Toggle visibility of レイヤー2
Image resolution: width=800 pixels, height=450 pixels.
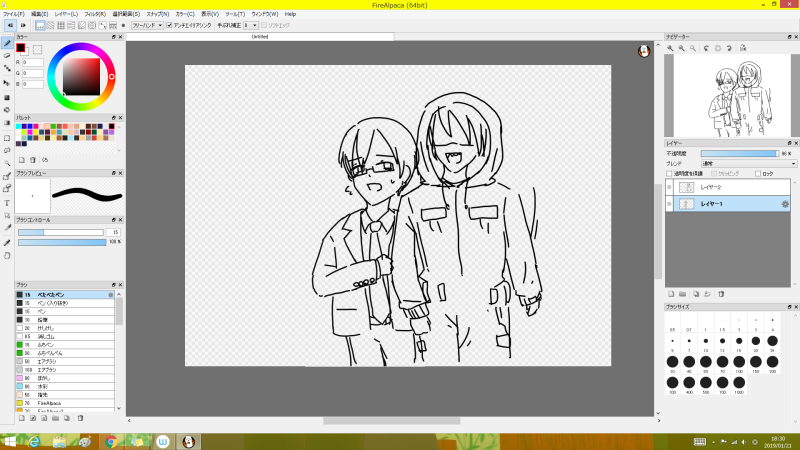click(x=669, y=187)
